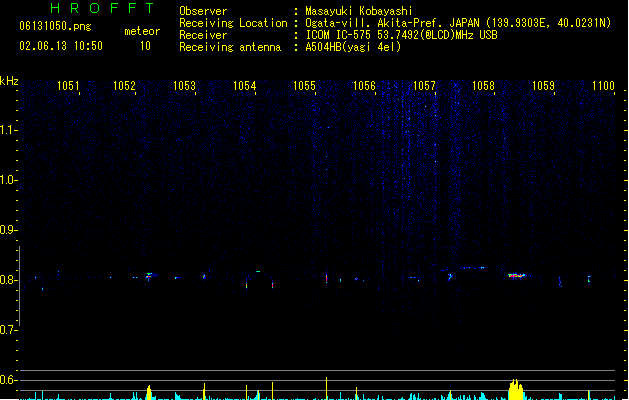Click the kHz axis unit label

coord(9,81)
